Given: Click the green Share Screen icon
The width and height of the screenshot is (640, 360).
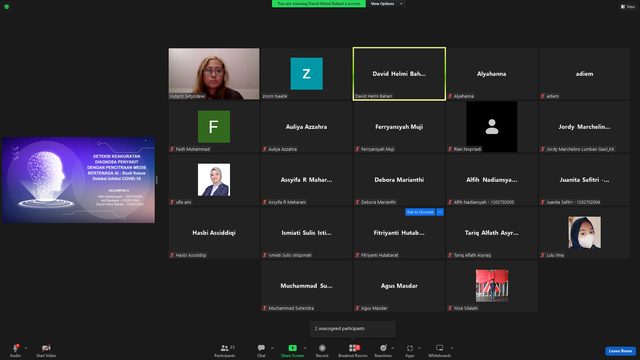Looking at the screenshot, I should pyautogui.click(x=293, y=348).
